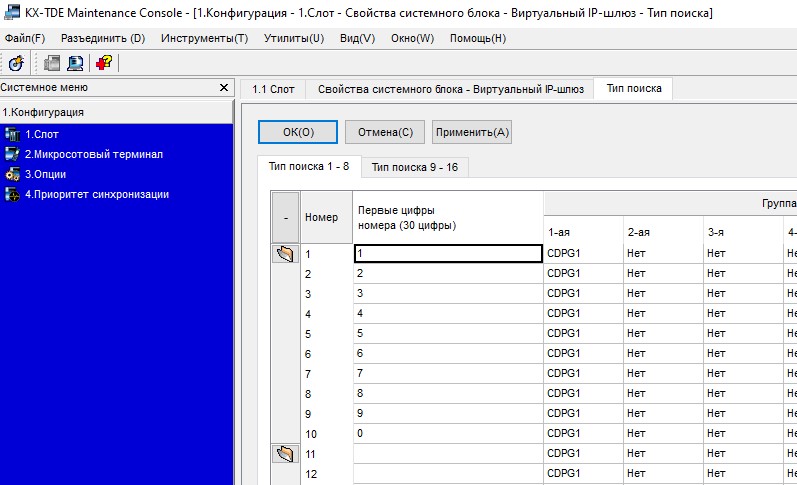The image size is (797, 485).
Task: Open the 1-ая group CDPG1 cell in row 1
Action: (x=584, y=254)
